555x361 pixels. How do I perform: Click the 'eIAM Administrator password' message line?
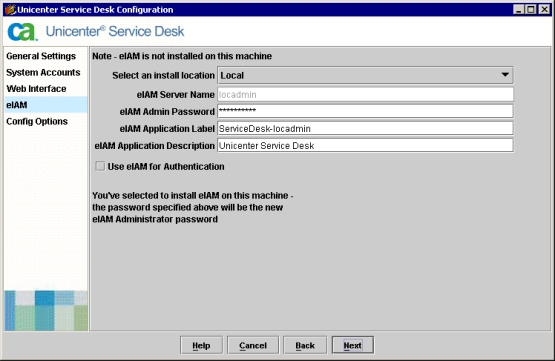155,219
